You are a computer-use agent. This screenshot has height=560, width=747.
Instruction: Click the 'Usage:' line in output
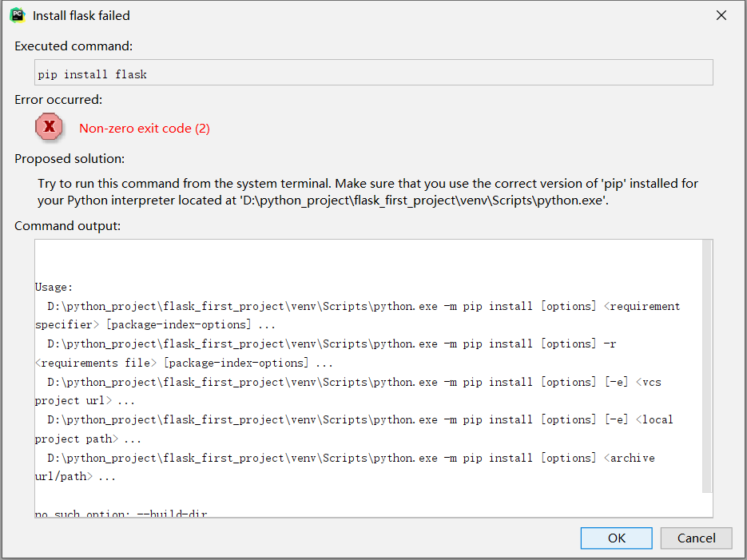(x=54, y=287)
